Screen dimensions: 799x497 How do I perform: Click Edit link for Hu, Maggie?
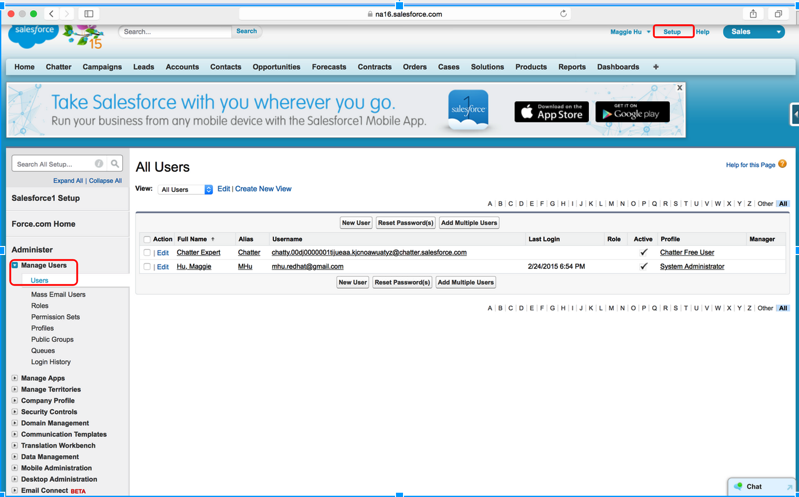[x=163, y=267]
